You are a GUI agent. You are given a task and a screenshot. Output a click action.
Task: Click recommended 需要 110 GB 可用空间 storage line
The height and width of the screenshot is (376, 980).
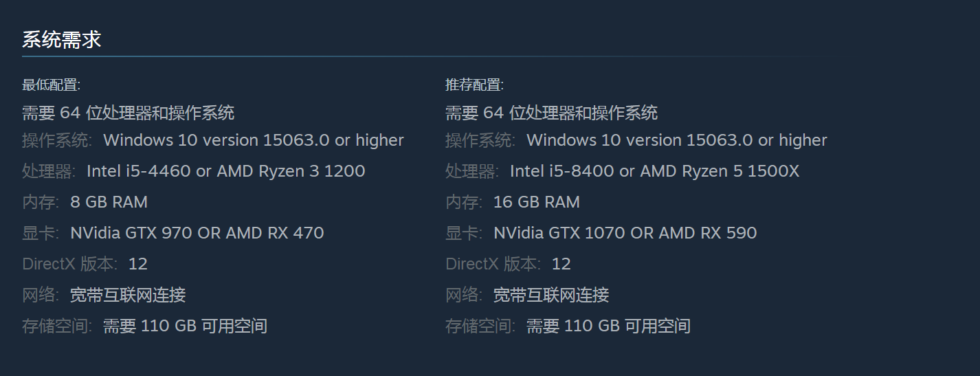(608, 327)
